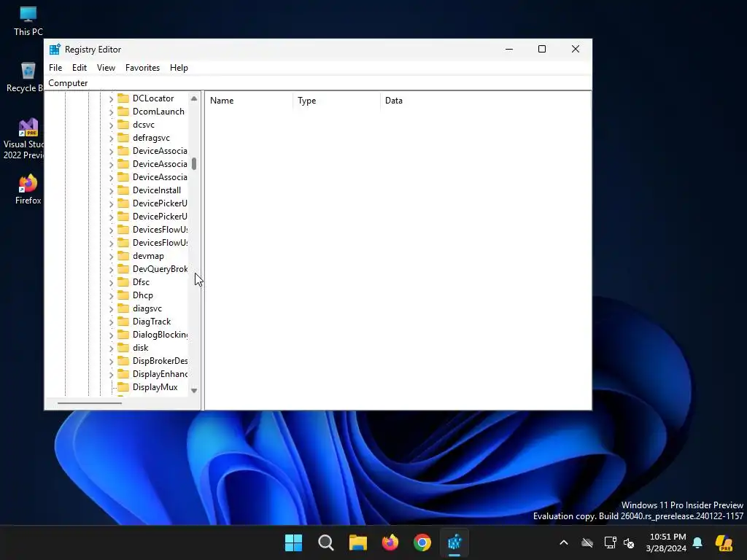Open the Edit menu
Image resolution: width=747 pixels, height=560 pixels.
tap(80, 68)
